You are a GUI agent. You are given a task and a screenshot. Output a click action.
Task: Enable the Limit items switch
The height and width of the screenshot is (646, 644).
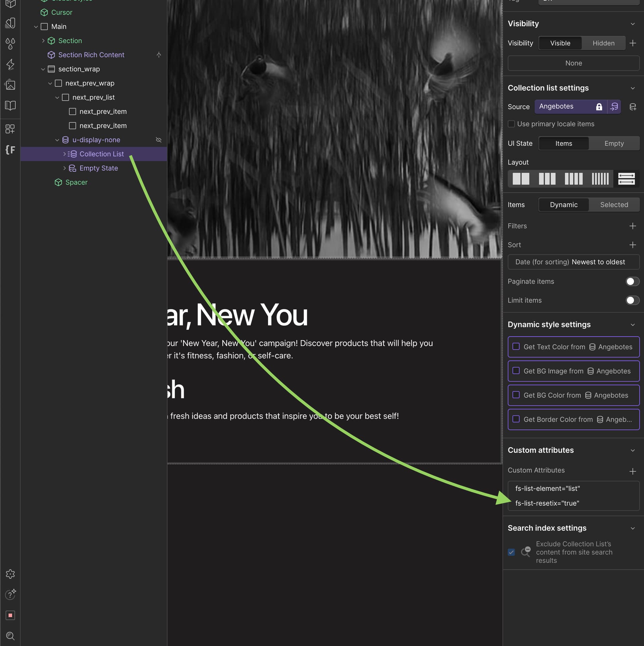click(x=632, y=300)
